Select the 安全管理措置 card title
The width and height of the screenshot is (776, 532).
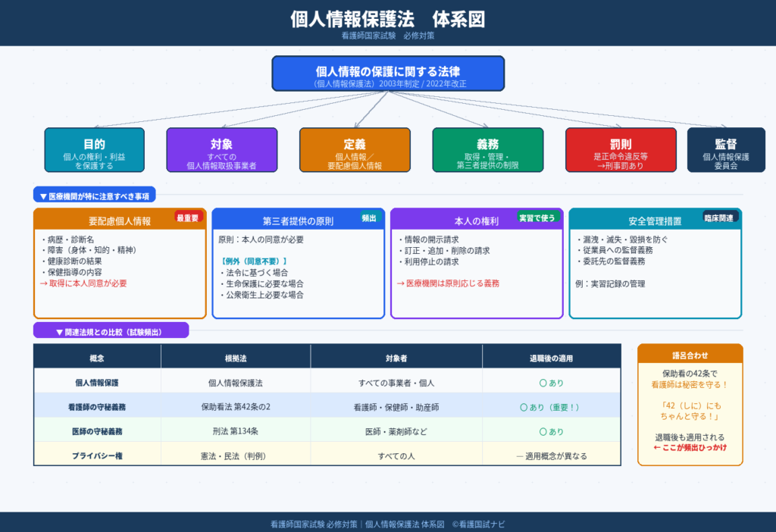654,221
